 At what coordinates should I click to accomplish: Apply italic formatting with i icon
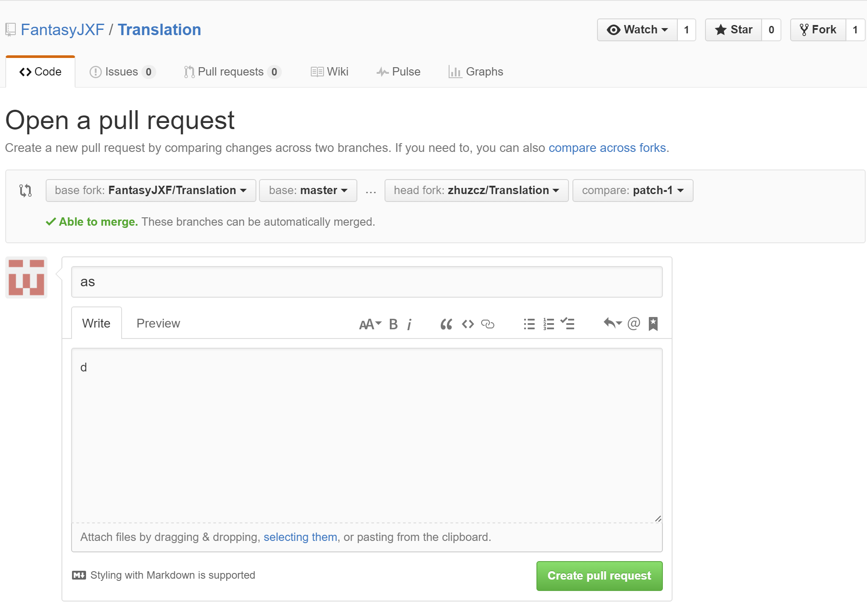pos(409,324)
